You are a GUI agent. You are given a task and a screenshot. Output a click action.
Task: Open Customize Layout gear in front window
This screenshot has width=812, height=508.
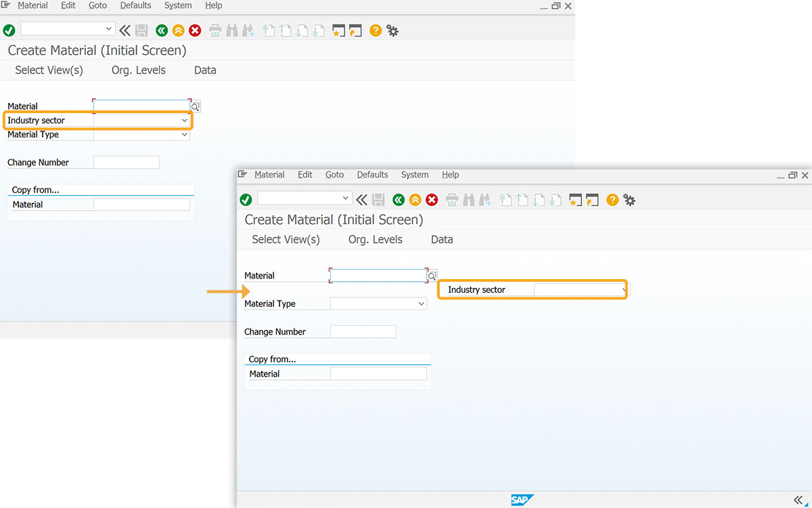tap(629, 200)
